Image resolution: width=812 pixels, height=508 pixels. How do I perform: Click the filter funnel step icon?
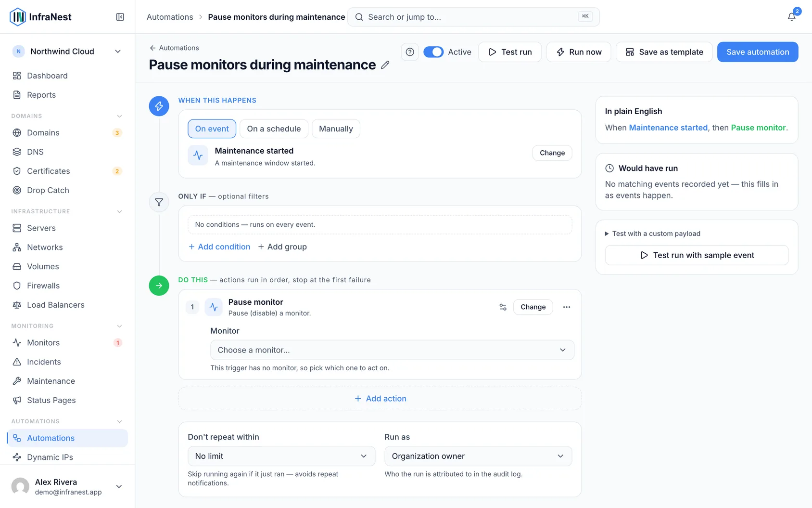pos(159,202)
